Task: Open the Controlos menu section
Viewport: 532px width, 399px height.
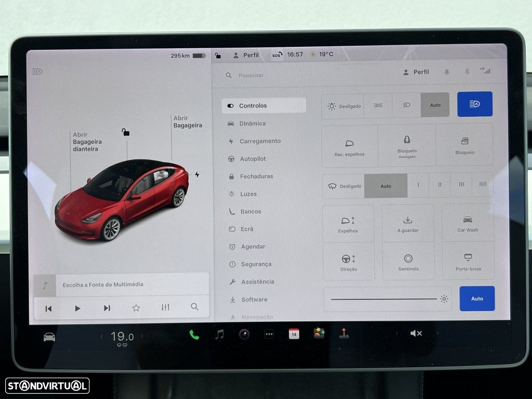Action: click(263, 105)
